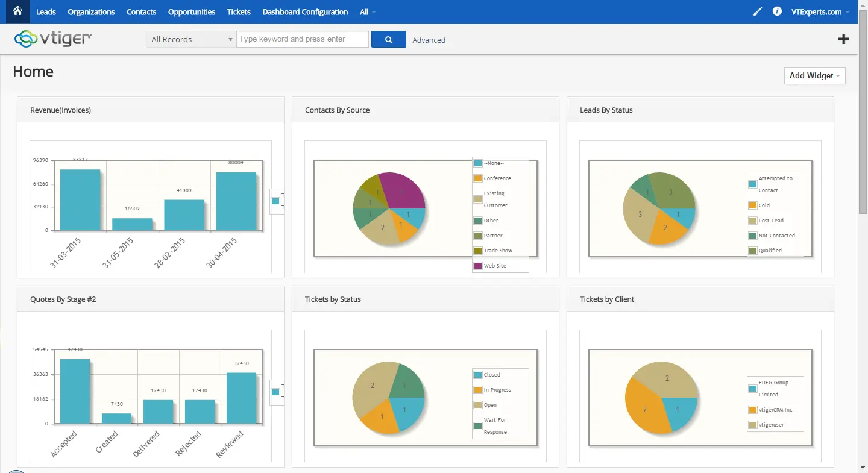This screenshot has width=868, height=473.
Task: Open the theme paintbrush icon
Action: [x=758, y=11]
